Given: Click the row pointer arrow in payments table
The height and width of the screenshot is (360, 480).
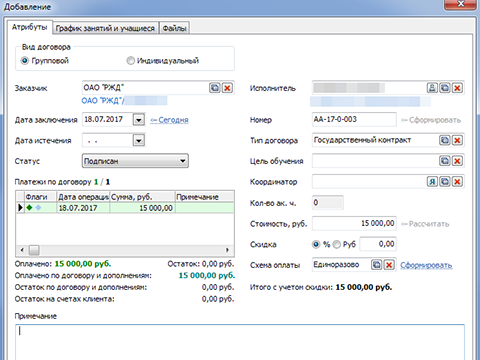Looking at the screenshot, I should pos(20,208).
